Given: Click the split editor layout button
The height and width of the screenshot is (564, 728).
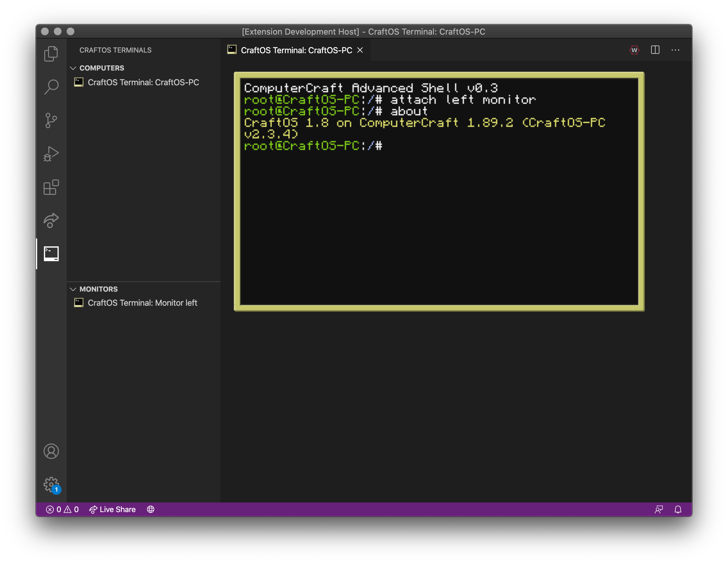Looking at the screenshot, I should (x=655, y=50).
